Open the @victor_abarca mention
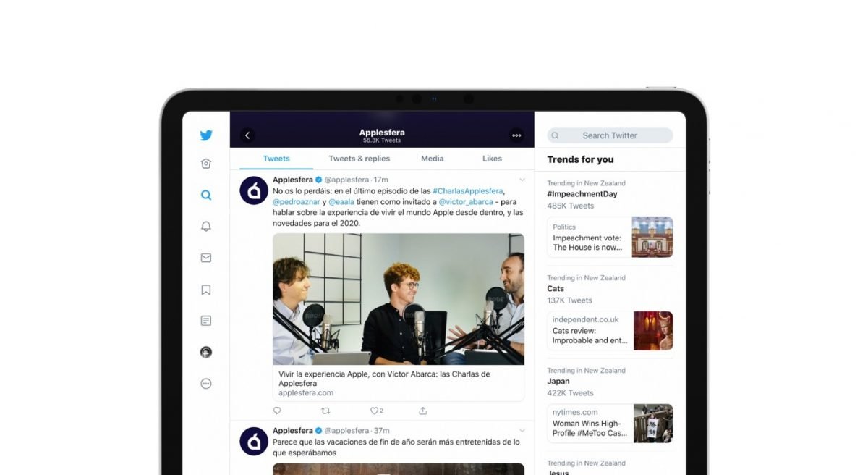 coord(466,202)
